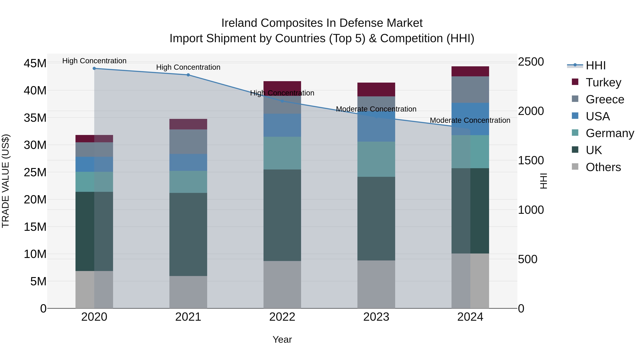Click the 2500 HHI axis tick label
The image size is (644, 362).
click(x=531, y=62)
